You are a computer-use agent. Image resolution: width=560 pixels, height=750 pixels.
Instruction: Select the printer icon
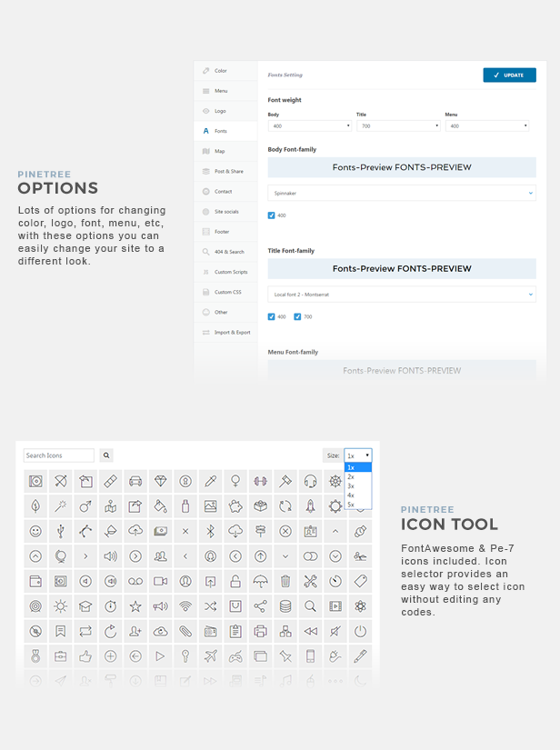point(260,631)
